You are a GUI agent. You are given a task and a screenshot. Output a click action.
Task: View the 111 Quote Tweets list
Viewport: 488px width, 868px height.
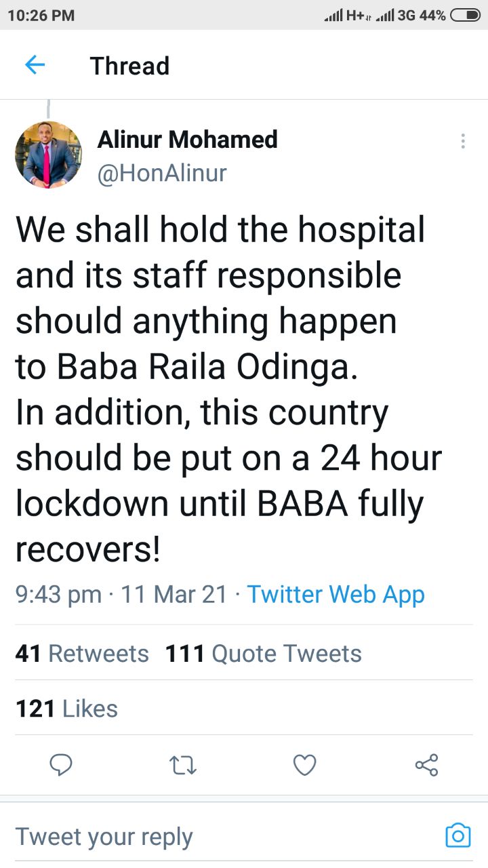pyautogui.click(x=263, y=654)
